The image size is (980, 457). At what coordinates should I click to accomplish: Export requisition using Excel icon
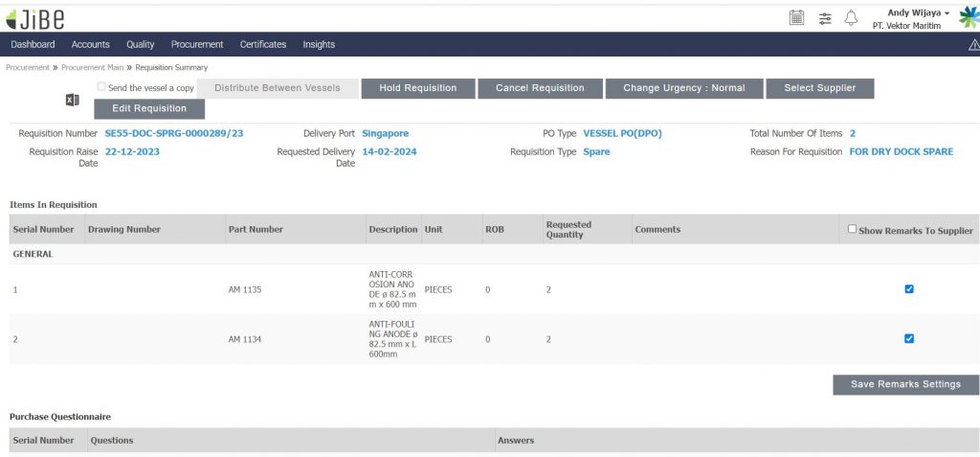[x=72, y=101]
